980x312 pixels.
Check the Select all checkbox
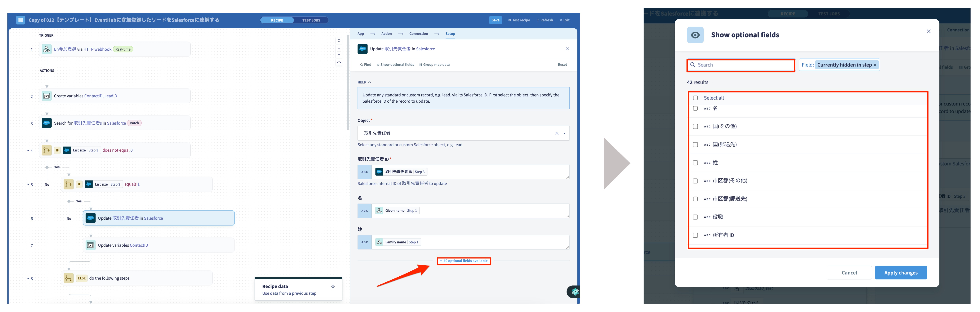point(695,98)
